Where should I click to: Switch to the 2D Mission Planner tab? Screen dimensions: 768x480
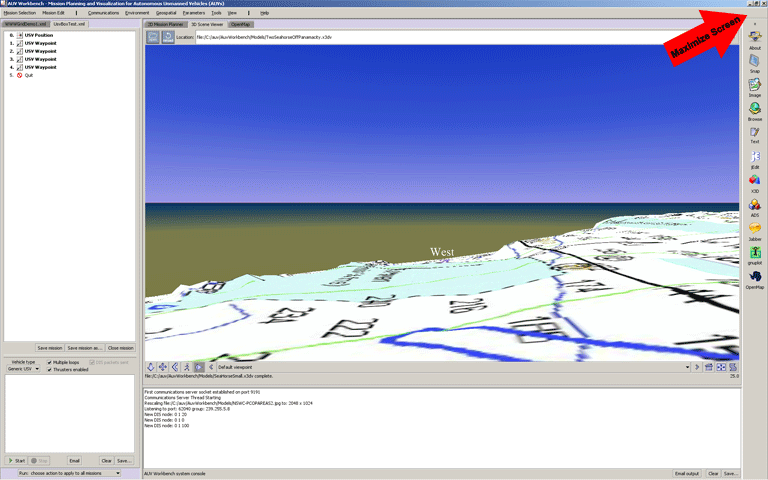point(165,23)
